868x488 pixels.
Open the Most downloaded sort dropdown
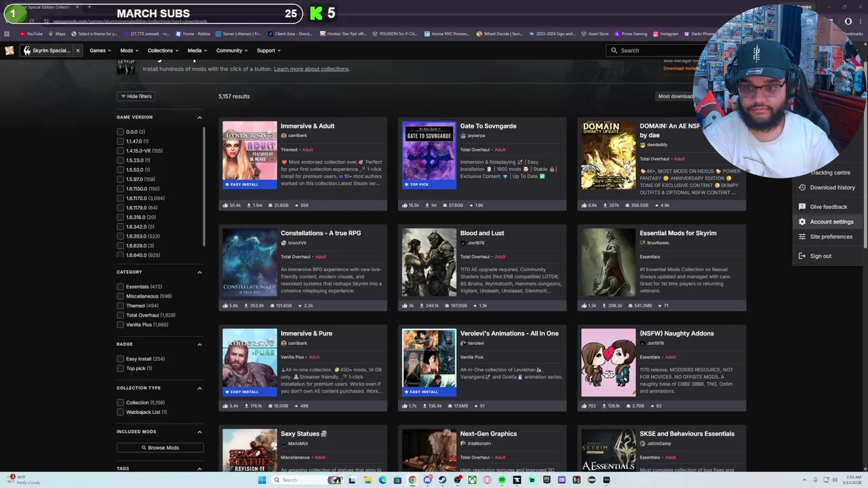click(676, 96)
